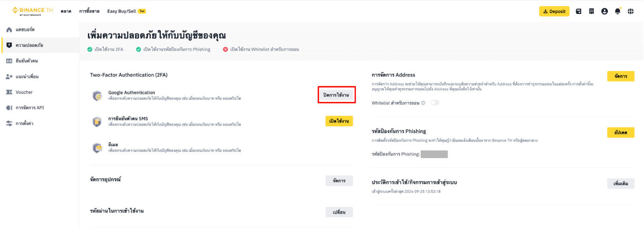Select Easy Buy/Sell in top navigation
This screenshot has width=644, height=228.
tap(122, 11)
